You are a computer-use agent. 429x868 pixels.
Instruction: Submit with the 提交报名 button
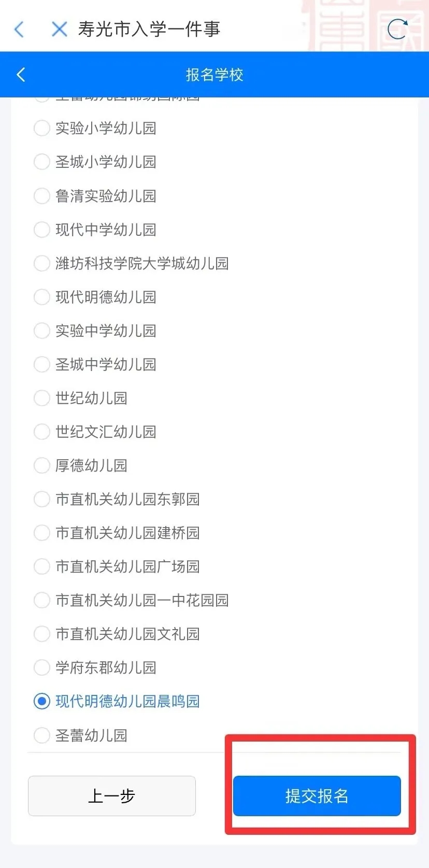(317, 795)
